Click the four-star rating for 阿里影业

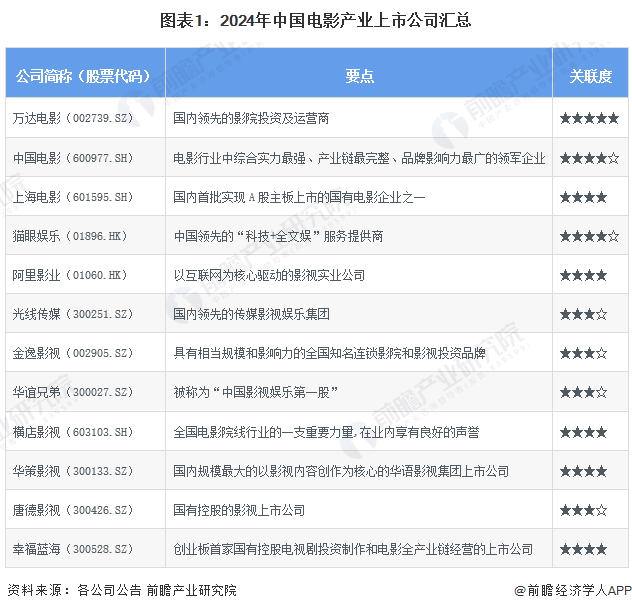coord(583,276)
